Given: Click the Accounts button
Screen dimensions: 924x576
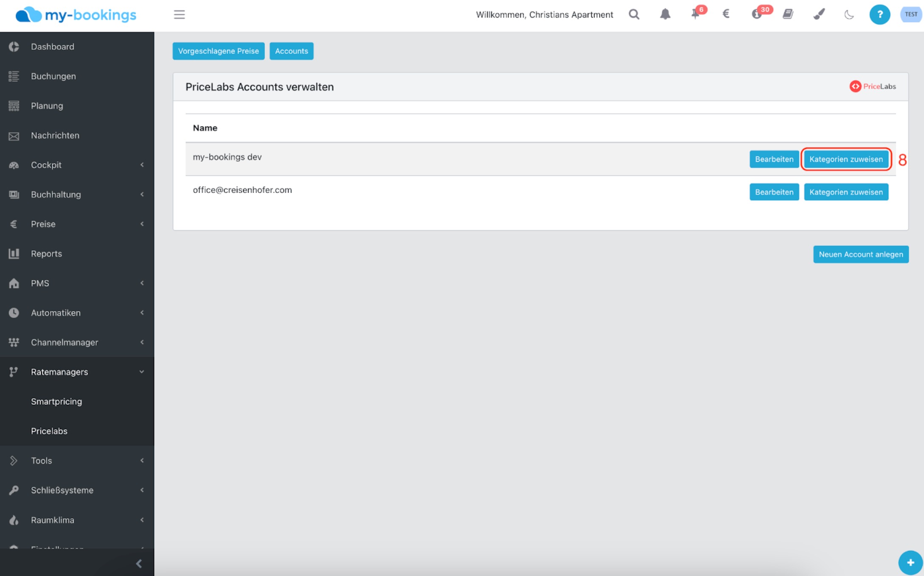Looking at the screenshot, I should 291,51.
